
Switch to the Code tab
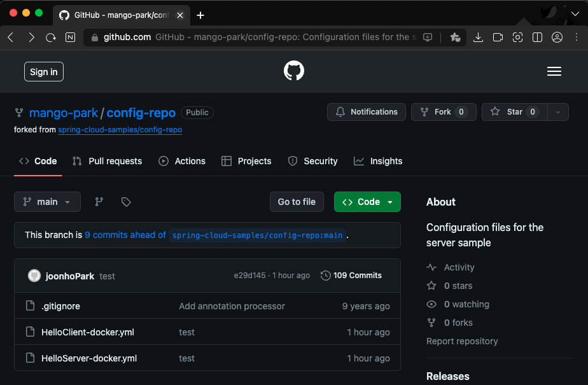tap(38, 161)
